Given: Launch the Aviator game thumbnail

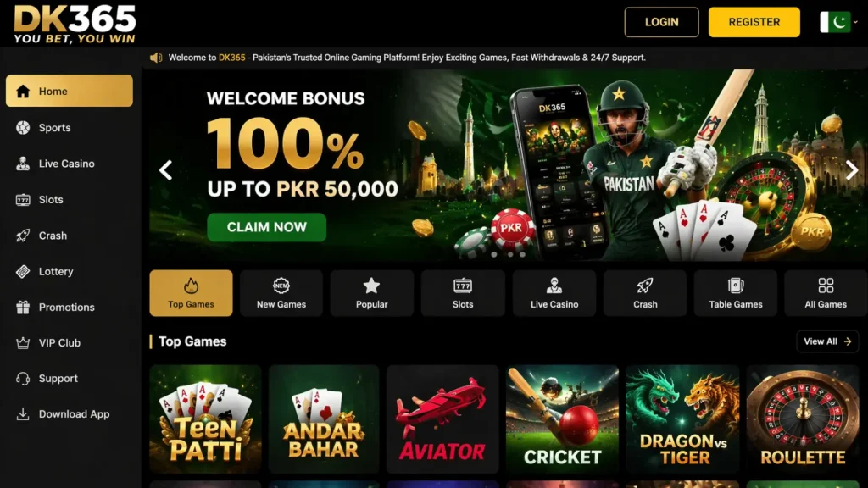Looking at the screenshot, I should [x=442, y=419].
